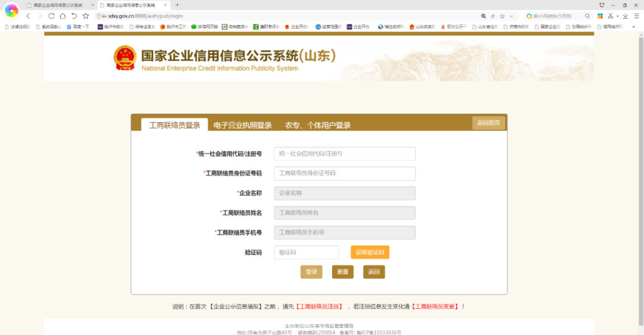Screen dimensions: 644x335
Task: Click the browser forward arrow
Action: pos(40,16)
